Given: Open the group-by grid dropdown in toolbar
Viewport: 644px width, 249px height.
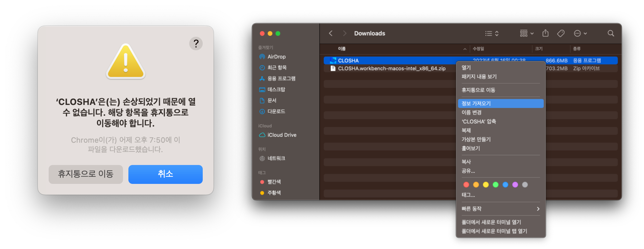Looking at the screenshot, I should coord(527,33).
